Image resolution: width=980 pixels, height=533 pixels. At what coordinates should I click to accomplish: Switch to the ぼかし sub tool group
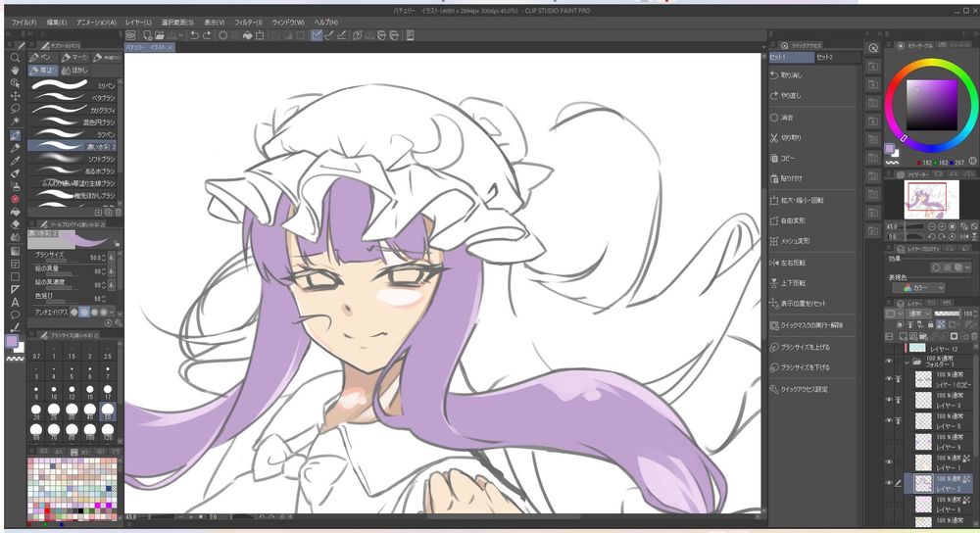pos(75,70)
